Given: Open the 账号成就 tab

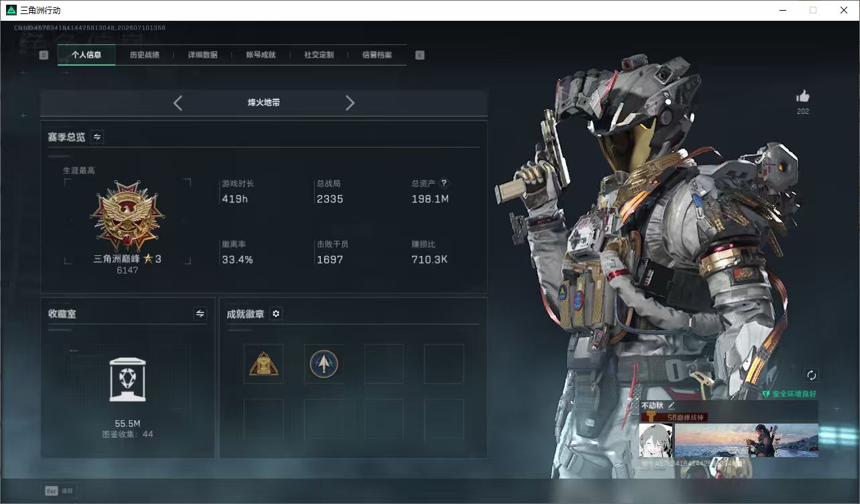Looking at the screenshot, I should [x=260, y=55].
